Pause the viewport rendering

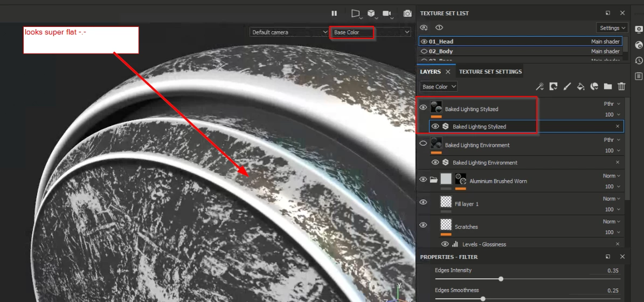[x=334, y=13]
